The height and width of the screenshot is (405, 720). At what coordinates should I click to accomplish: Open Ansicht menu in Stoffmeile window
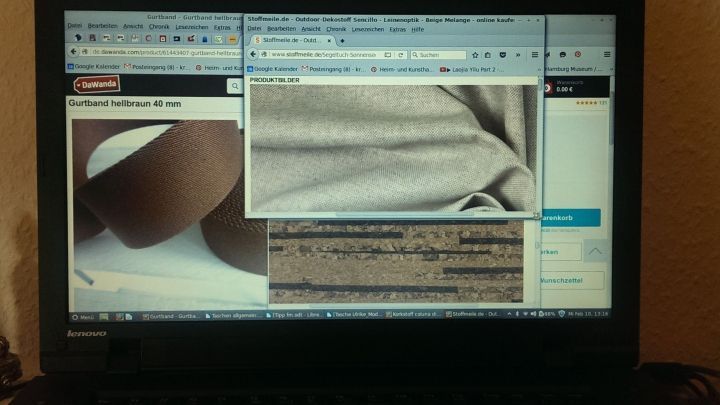coord(311,29)
